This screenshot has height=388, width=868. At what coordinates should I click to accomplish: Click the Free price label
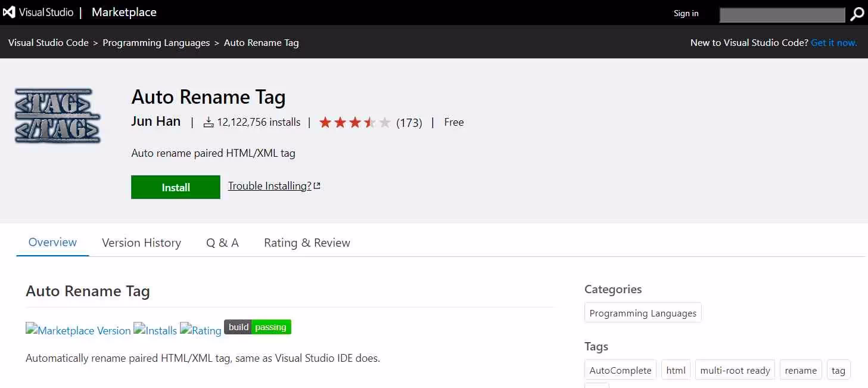tap(454, 122)
